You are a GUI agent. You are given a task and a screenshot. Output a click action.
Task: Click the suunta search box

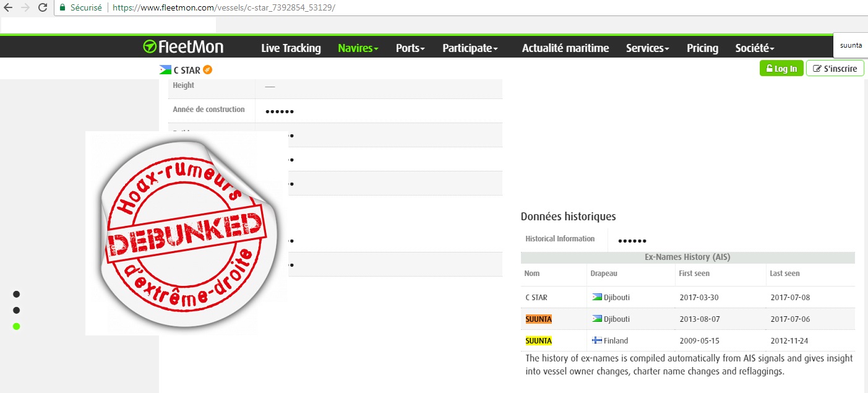(851, 46)
